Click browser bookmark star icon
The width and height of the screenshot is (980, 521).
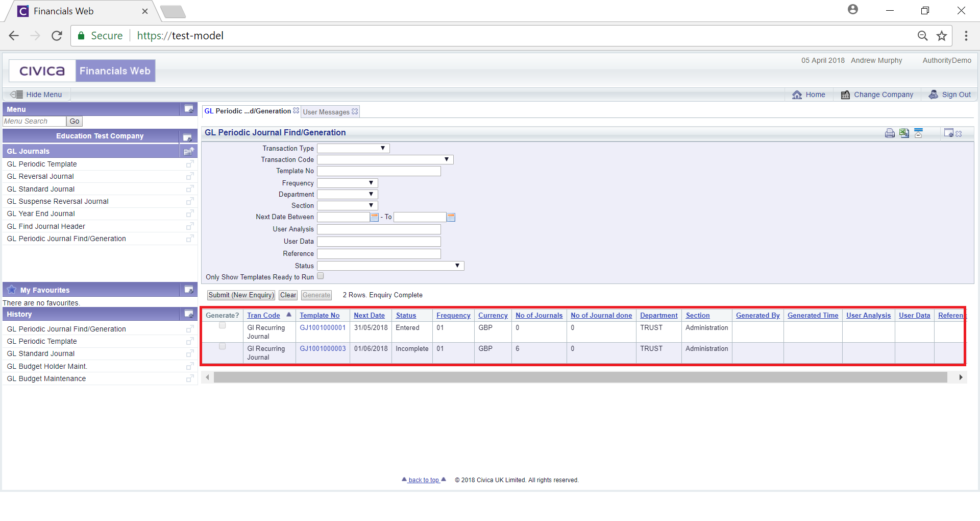click(941, 36)
